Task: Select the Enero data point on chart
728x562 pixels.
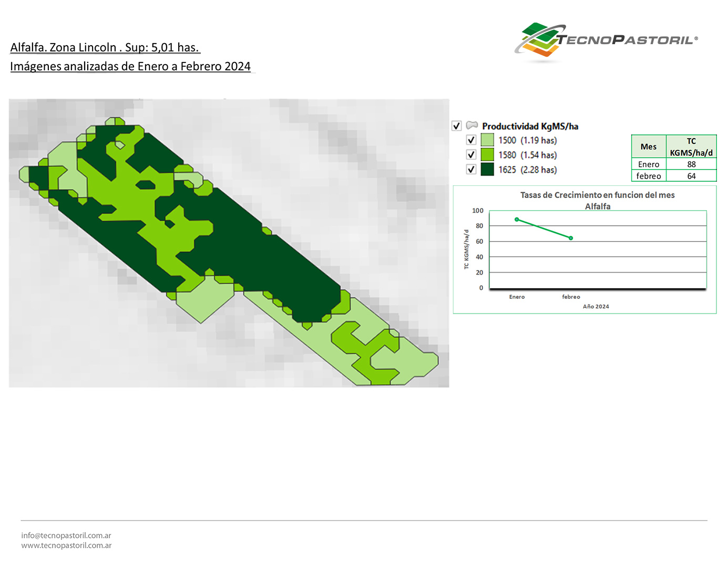Action: coord(517,220)
